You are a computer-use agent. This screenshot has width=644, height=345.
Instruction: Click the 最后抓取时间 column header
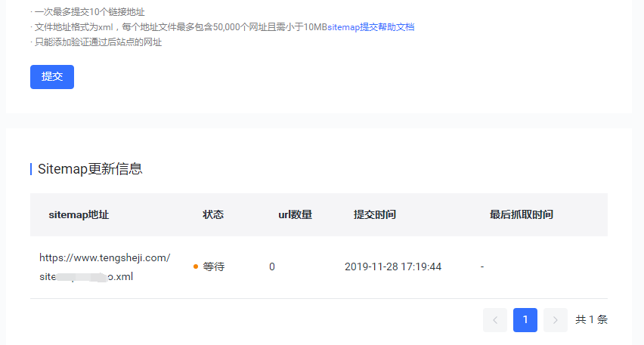(522, 214)
